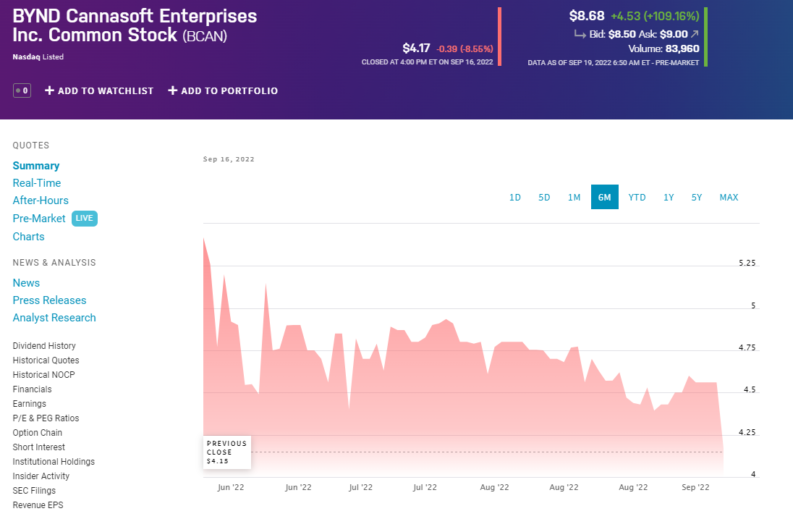
Task: Open Analyst Research
Action: pyautogui.click(x=54, y=318)
